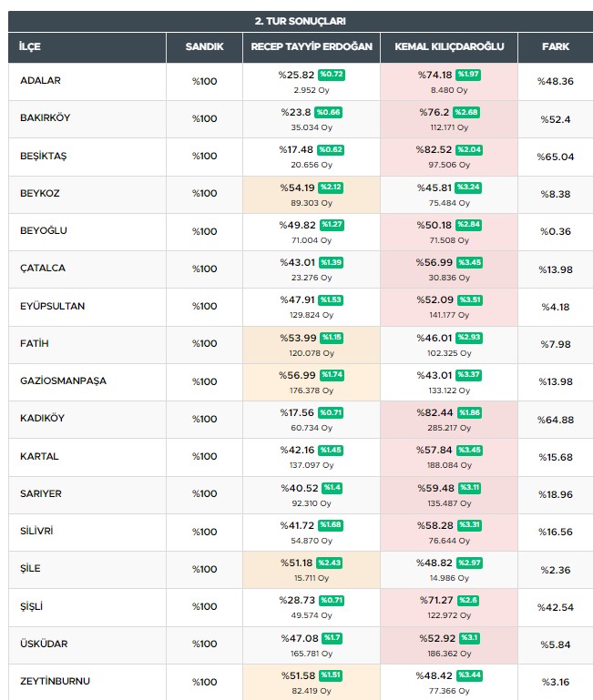
Task: Click the %100 SANDIK value for SARIYER
Action: click(x=204, y=493)
